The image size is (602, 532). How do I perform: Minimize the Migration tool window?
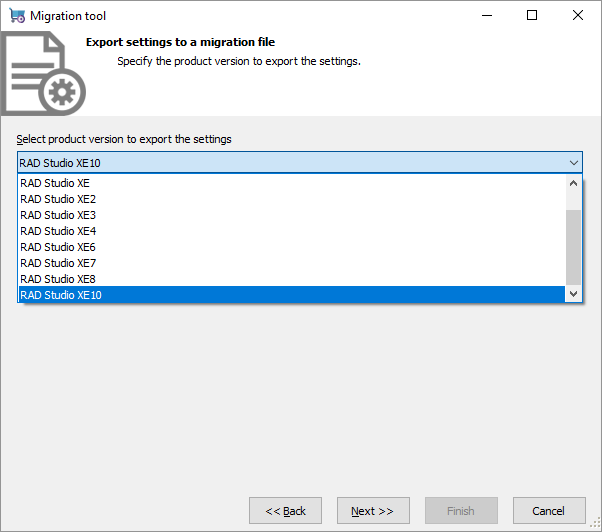pyautogui.click(x=486, y=16)
